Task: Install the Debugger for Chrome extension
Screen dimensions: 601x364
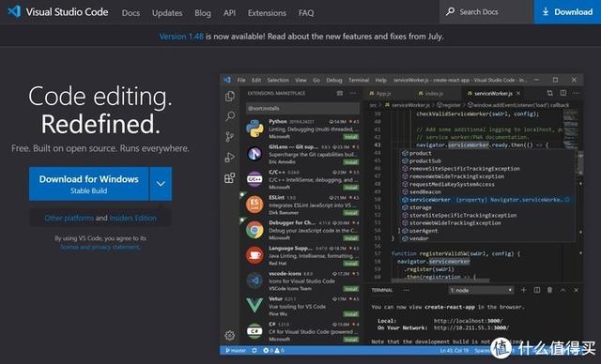Action: point(350,238)
